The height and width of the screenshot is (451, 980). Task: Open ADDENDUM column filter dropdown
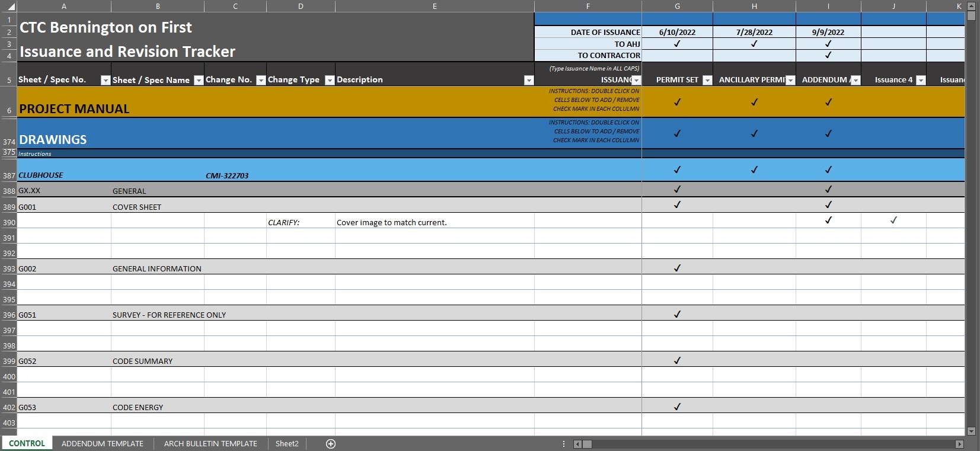click(x=855, y=81)
